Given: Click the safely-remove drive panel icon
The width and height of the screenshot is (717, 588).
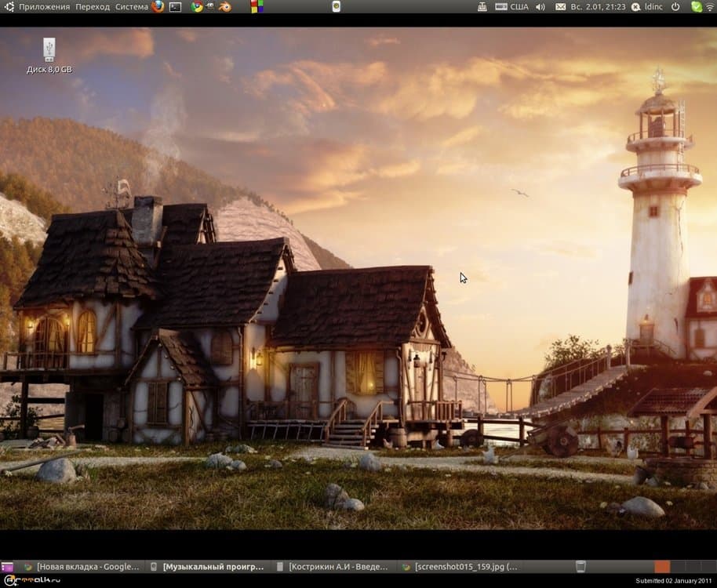Looking at the screenshot, I should pyautogui.click(x=482, y=7).
